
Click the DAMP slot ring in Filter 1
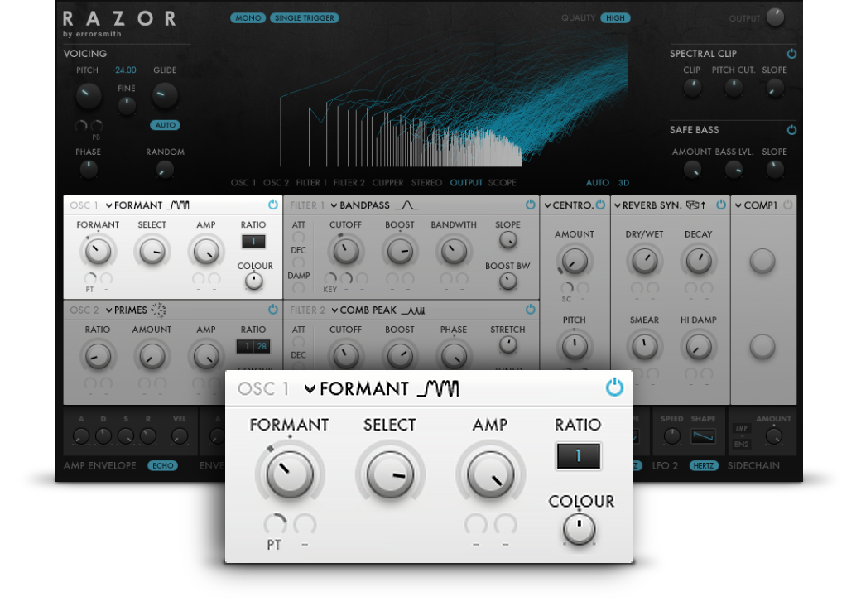coord(298,287)
